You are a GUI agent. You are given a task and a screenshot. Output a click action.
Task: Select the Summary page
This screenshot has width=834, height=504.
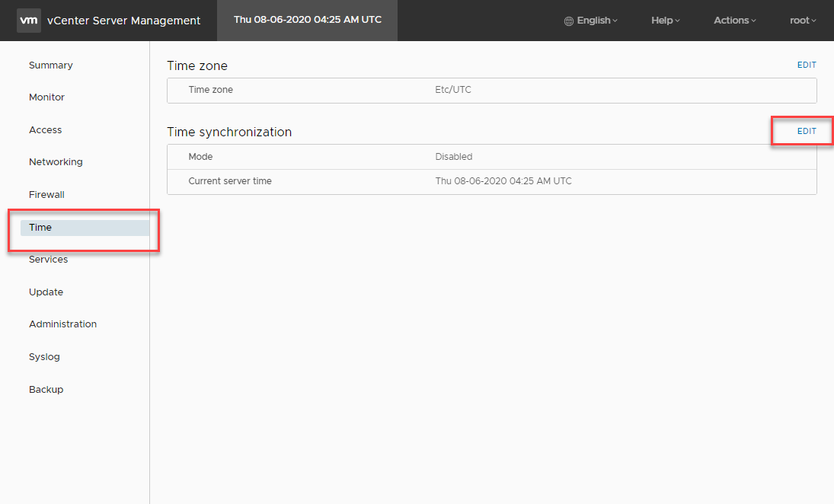(50, 65)
